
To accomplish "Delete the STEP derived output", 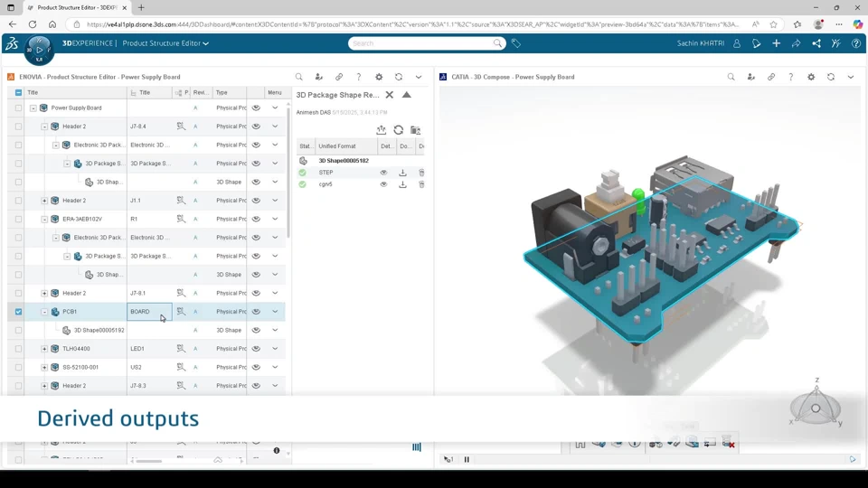I will (421, 173).
